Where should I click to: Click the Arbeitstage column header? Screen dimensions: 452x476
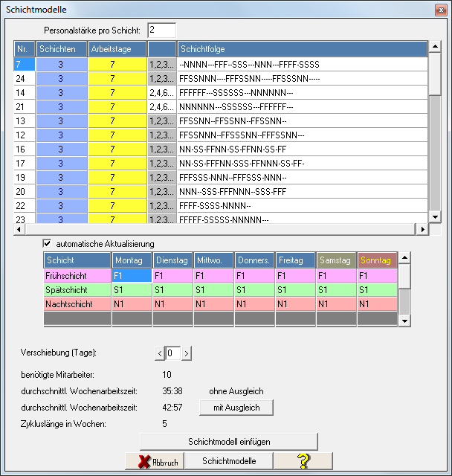(x=117, y=49)
